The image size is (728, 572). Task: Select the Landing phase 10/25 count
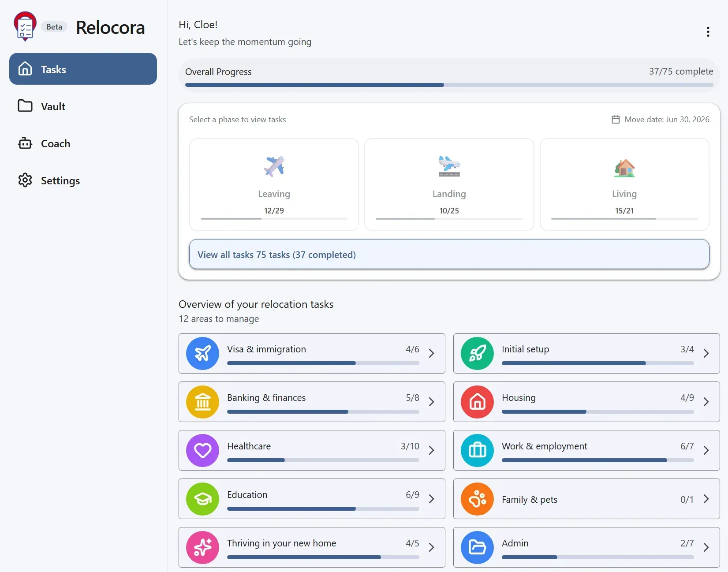[x=449, y=211]
